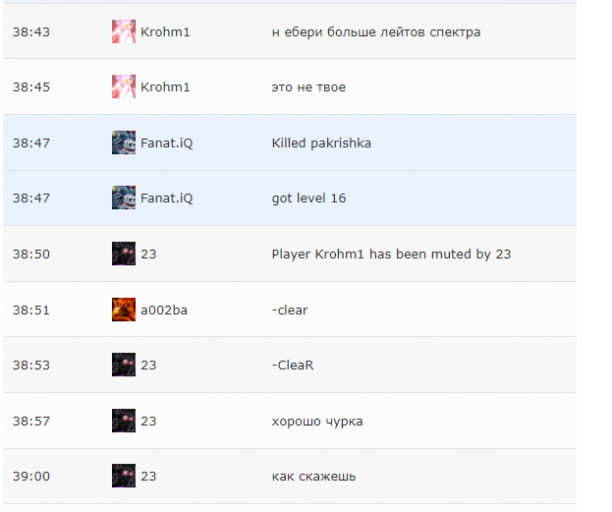Image resolution: width=612 pixels, height=512 pixels.
Task: Click player 23 avatar in the 38:53 row
Action: [x=124, y=364]
